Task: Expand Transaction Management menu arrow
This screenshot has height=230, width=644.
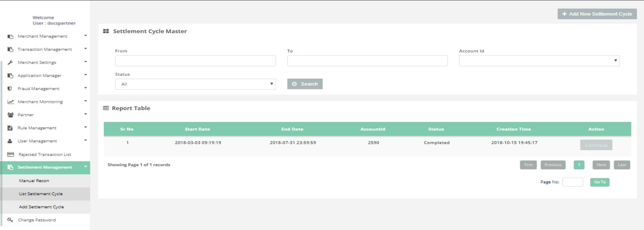Action: 86,49
